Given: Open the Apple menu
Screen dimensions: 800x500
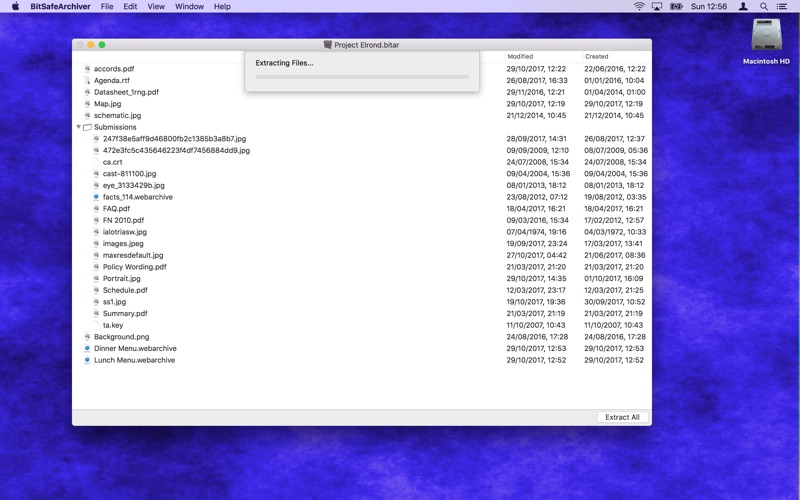Looking at the screenshot, I should (15, 6).
